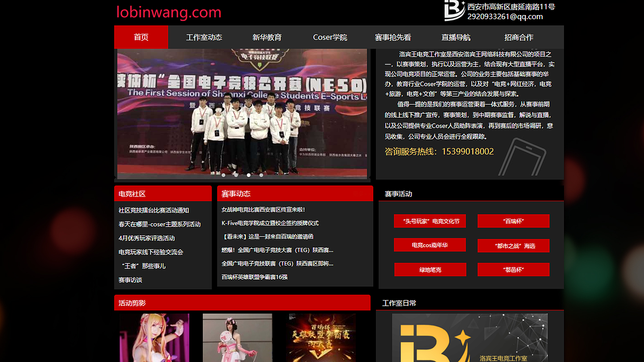This screenshot has height=362, width=644.
Task: Click the hotline number 15399018002
Action: [468, 151]
